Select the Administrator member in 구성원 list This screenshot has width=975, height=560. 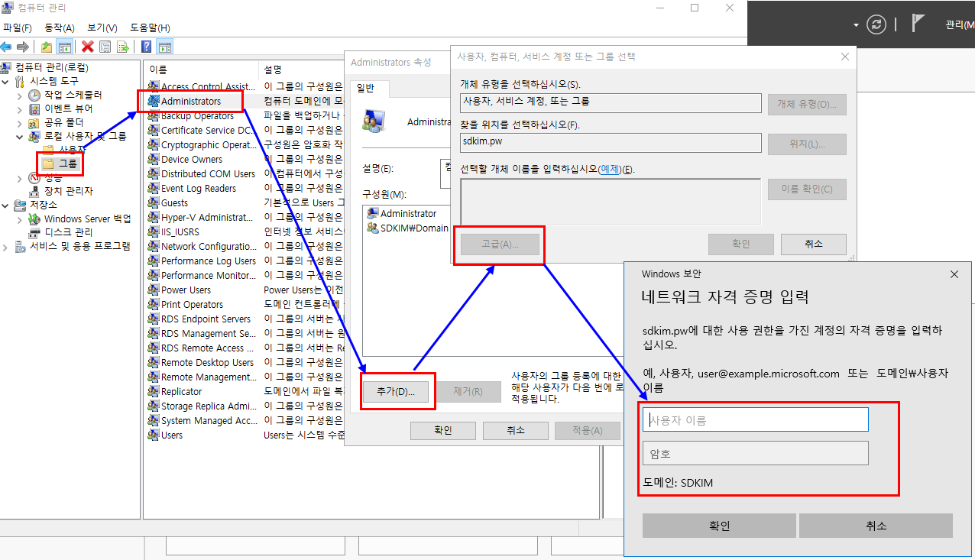(x=402, y=214)
